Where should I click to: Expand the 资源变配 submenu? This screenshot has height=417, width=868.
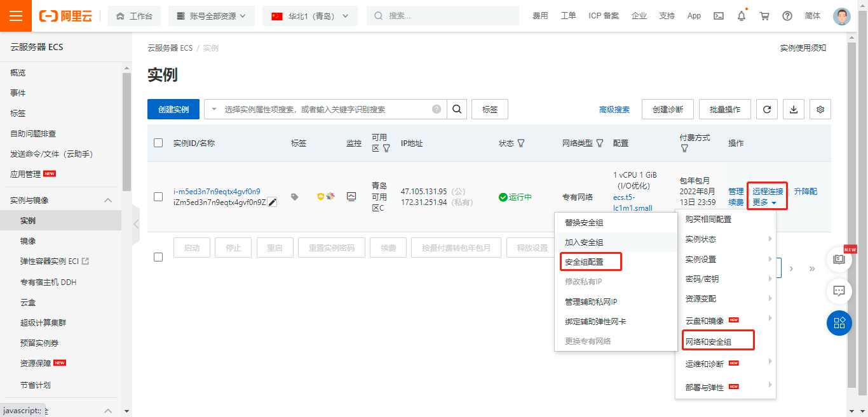[725, 298]
